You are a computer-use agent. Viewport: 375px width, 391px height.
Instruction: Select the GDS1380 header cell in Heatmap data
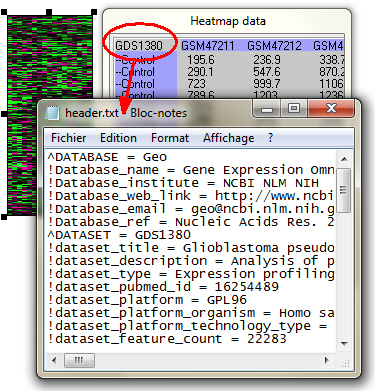point(139,46)
